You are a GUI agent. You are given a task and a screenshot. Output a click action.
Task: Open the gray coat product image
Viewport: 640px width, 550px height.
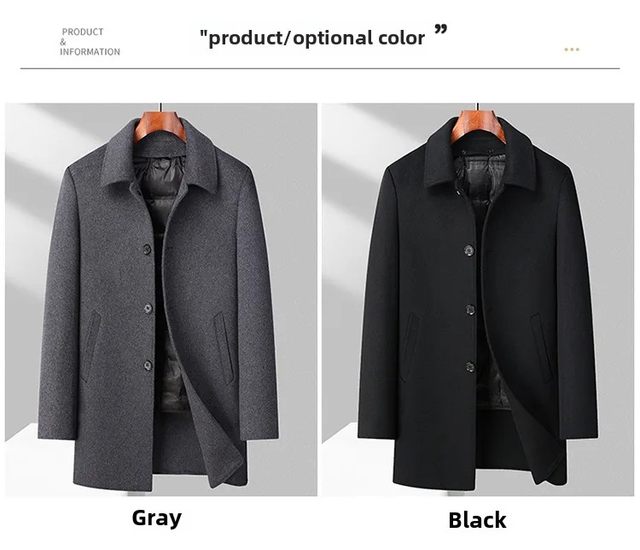[x=161, y=299]
